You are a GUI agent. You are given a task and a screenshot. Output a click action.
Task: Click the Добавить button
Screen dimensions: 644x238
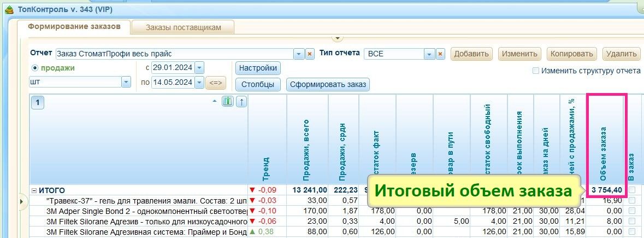471,54
